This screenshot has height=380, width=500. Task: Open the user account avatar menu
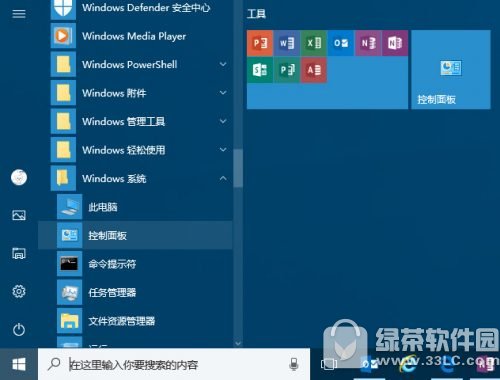[x=19, y=177]
